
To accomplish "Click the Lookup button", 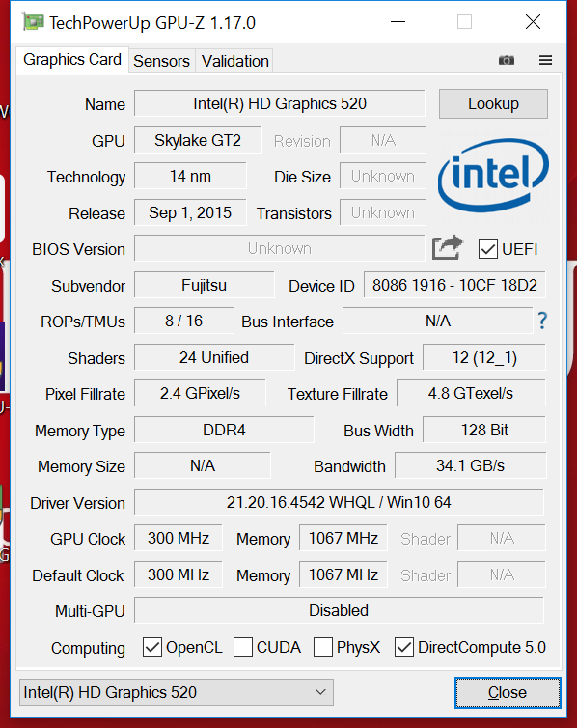I will point(493,103).
